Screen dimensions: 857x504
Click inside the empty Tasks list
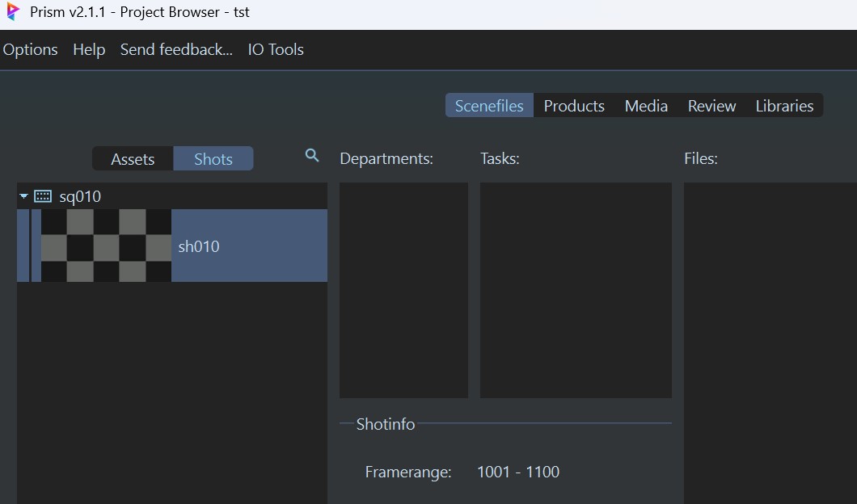pos(576,290)
